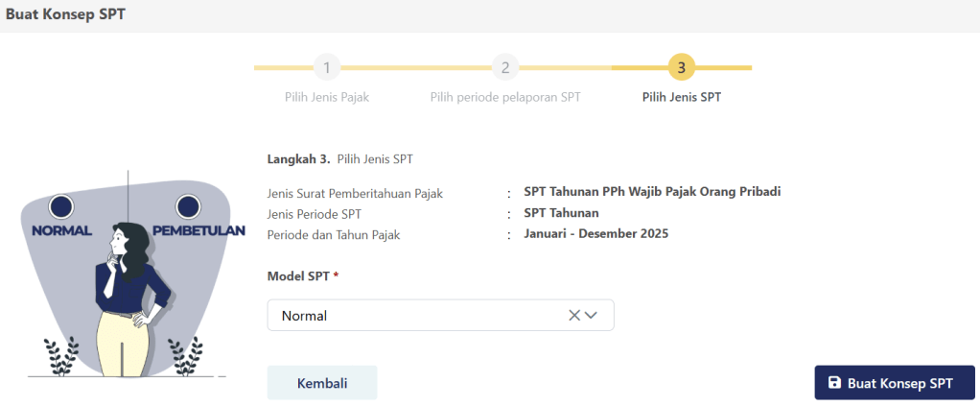Select the Pilih Jenis SPT step label
980x406 pixels.
681,97
